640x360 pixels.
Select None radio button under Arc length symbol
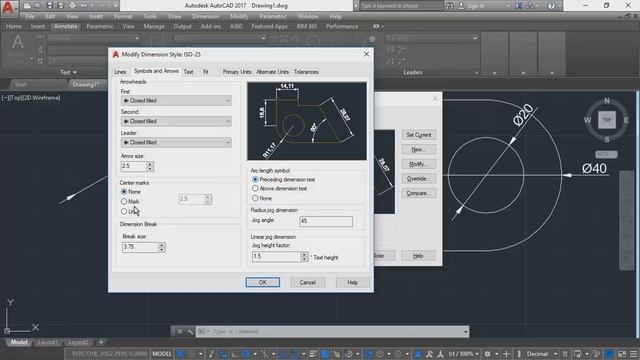coord(255,198)
